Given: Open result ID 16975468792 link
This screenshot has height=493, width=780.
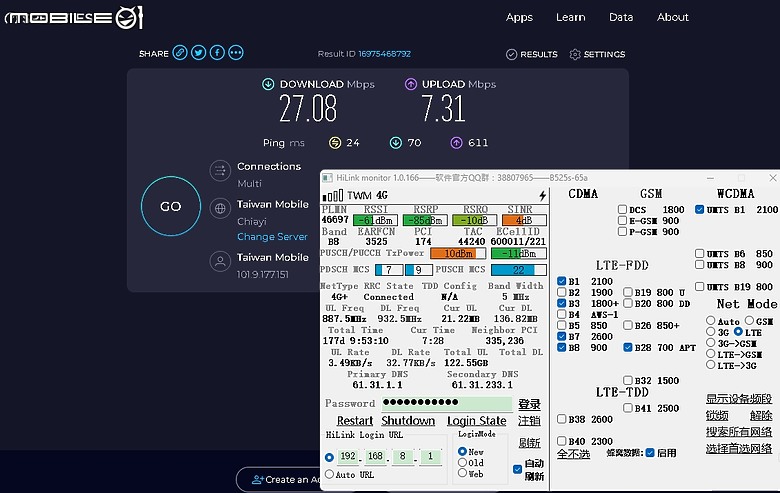Looking at the screenshot, I should [x=385, y=54].
